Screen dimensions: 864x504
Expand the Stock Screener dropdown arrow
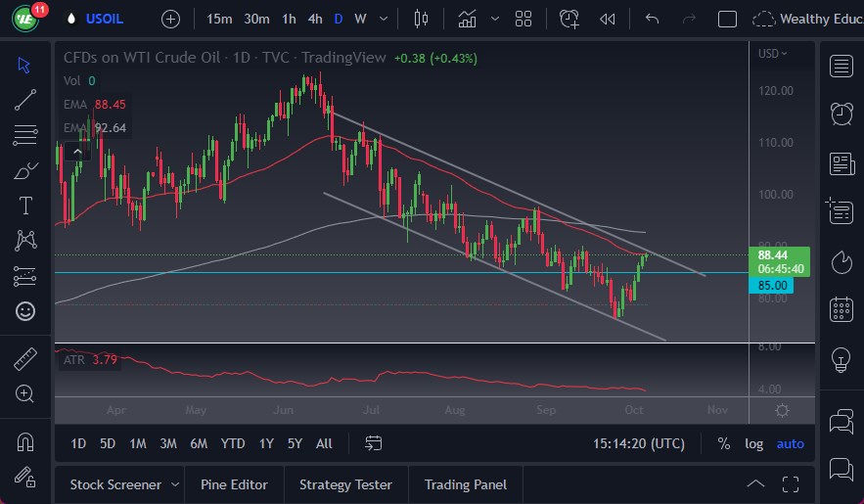174,484
